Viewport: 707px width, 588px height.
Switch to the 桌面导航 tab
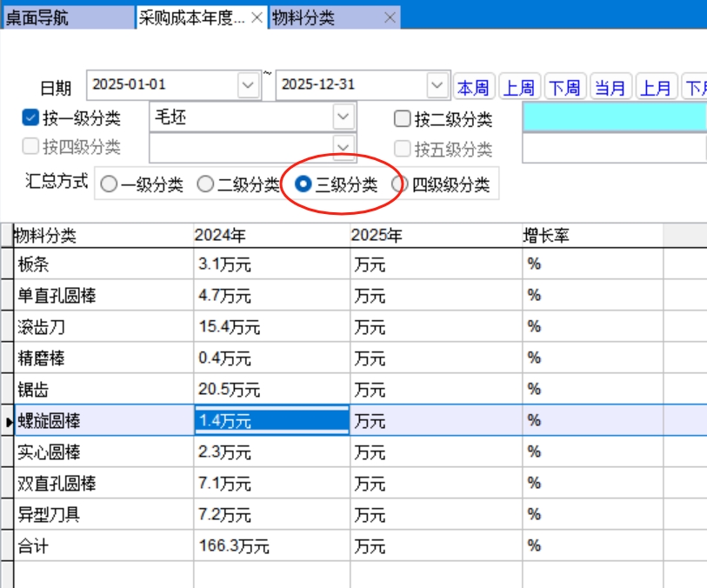click(66, 18)
